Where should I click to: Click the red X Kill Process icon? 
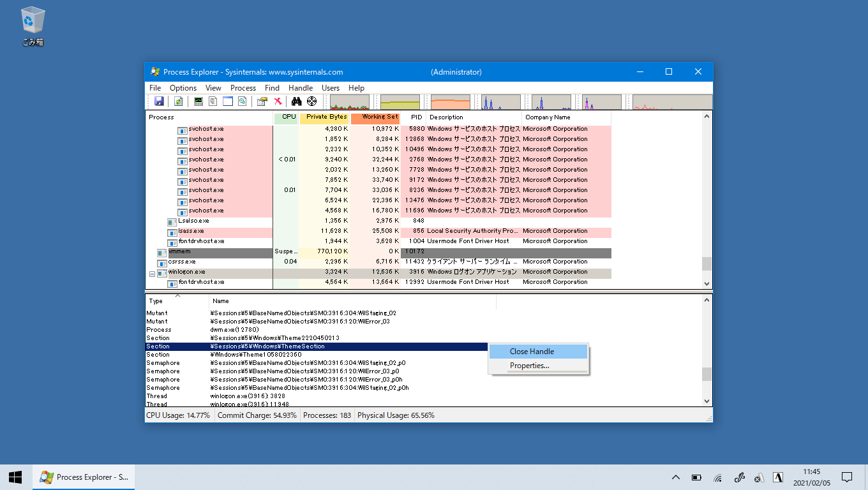pyautogui.click(x=278, y=101)
